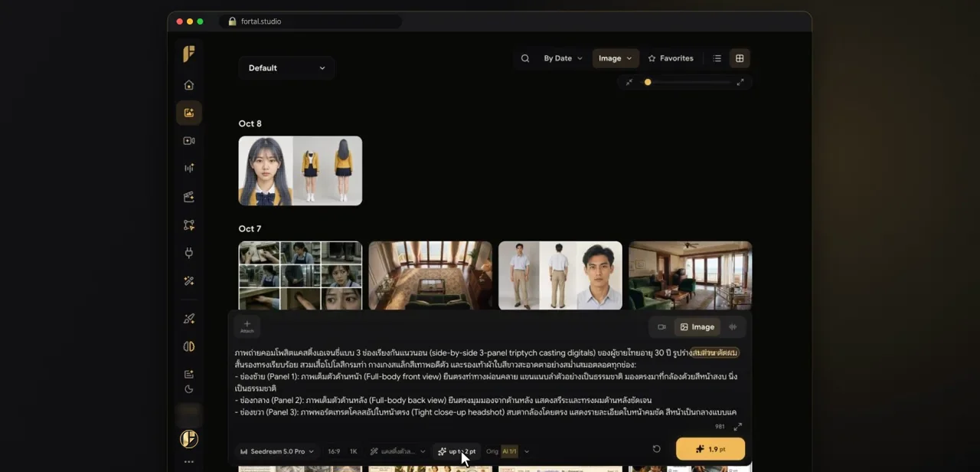Image resolution: width=980 pixels, height=472 pixels.
Task: Switch to audio generation mode tab
Action: tap(733, 327)
